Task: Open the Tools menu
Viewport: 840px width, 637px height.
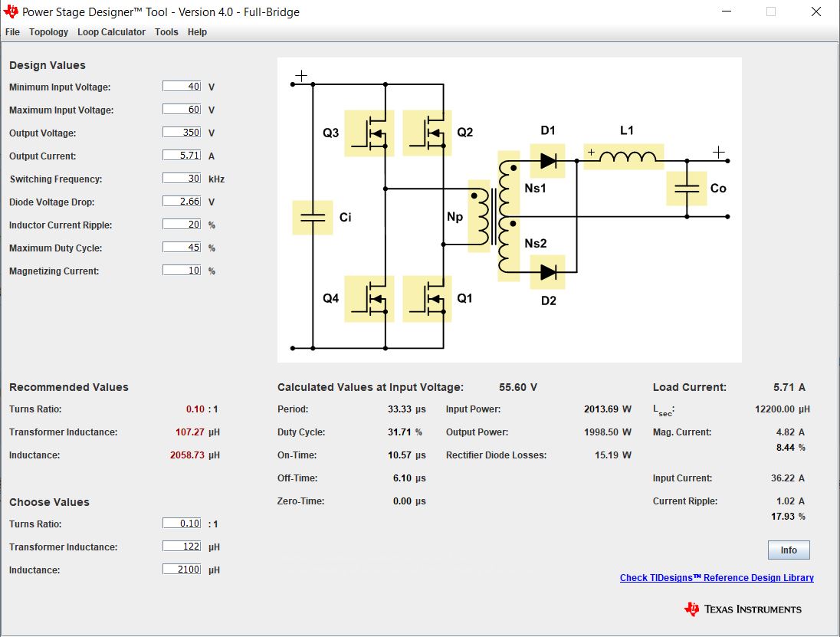Action: [166, 32]
